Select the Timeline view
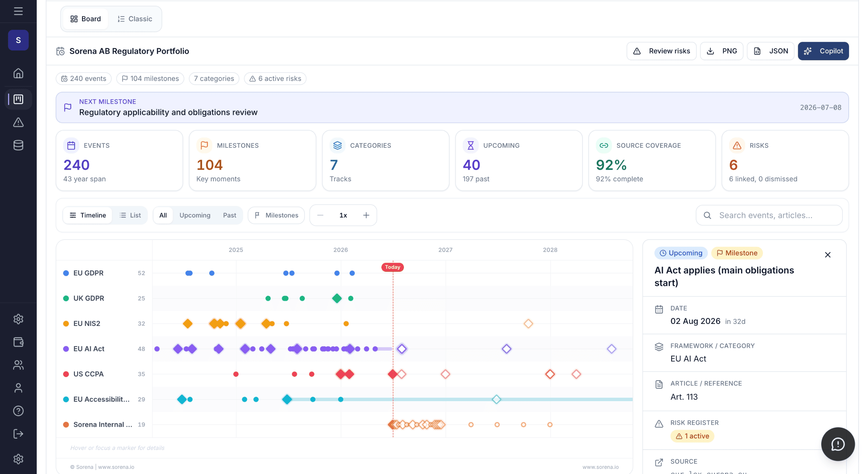Viewport: 868px width, 474px height. point(88,215)
